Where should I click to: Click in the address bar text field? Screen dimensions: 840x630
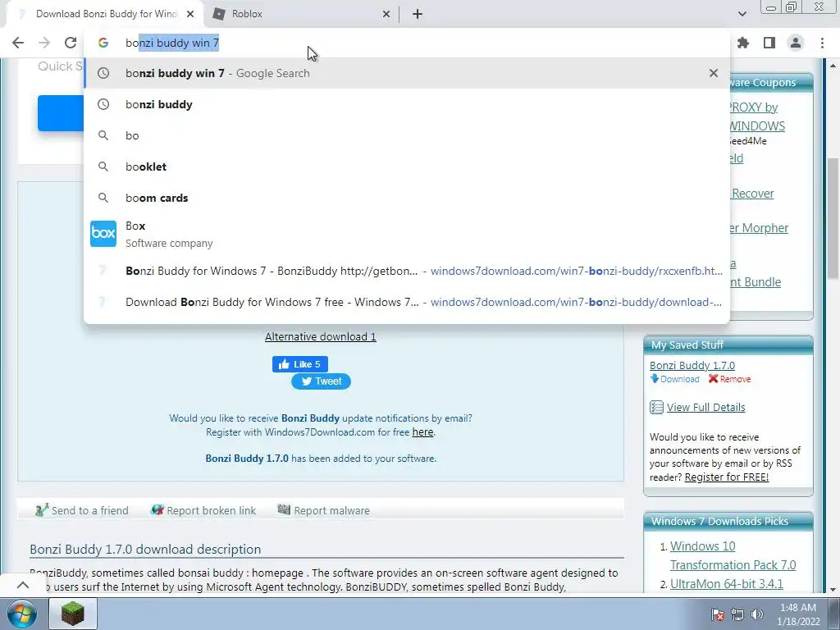tap(407, 43)
